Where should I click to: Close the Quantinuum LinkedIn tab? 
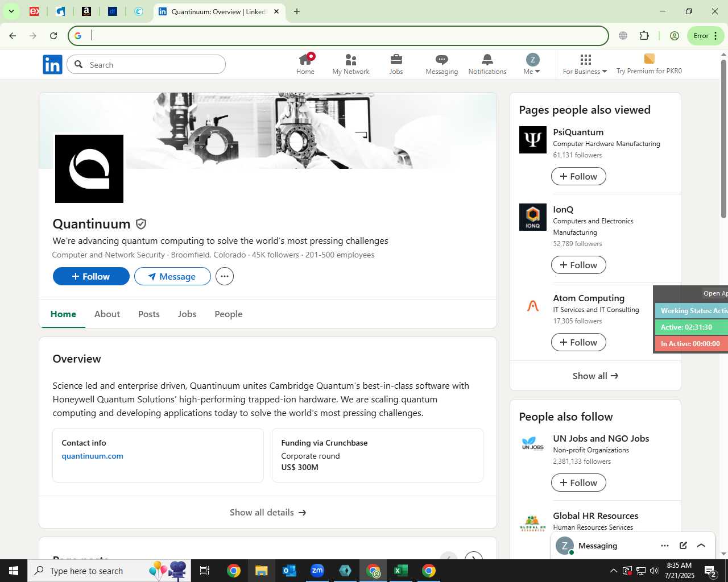(x=276, y=11)
